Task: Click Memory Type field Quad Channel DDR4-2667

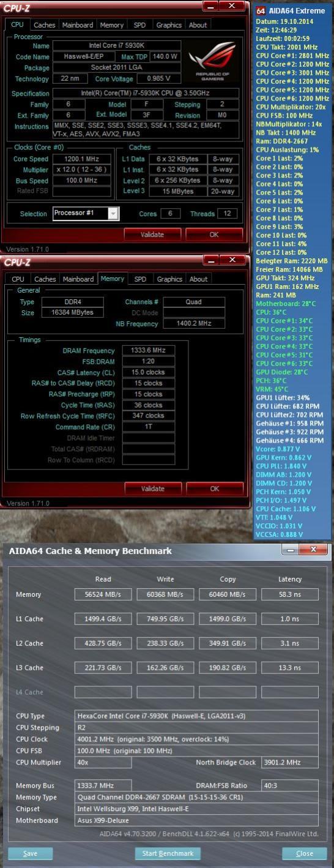Action: (x=196, y=797)
